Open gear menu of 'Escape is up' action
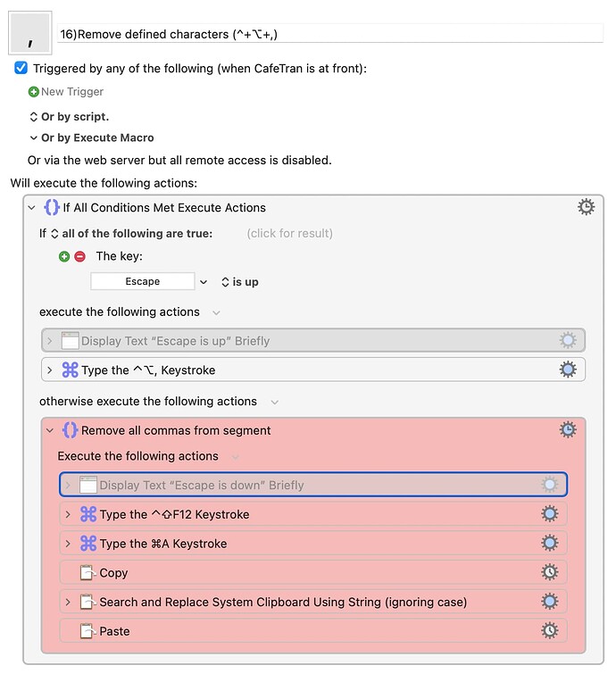Screen dimensions: 616x682 pyautogui.click(x=568, y=340)
